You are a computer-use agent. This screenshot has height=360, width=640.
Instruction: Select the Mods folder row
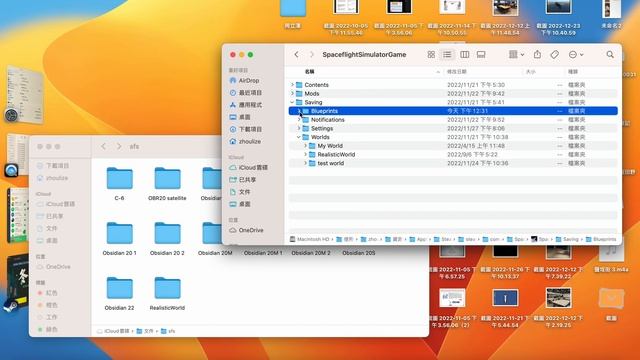click(453, 93)
